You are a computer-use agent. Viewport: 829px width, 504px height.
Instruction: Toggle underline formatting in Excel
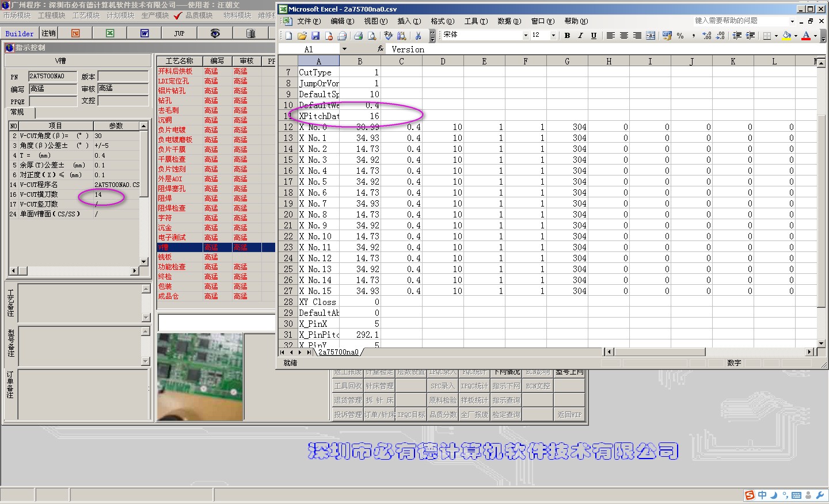[x=594, y=36]
